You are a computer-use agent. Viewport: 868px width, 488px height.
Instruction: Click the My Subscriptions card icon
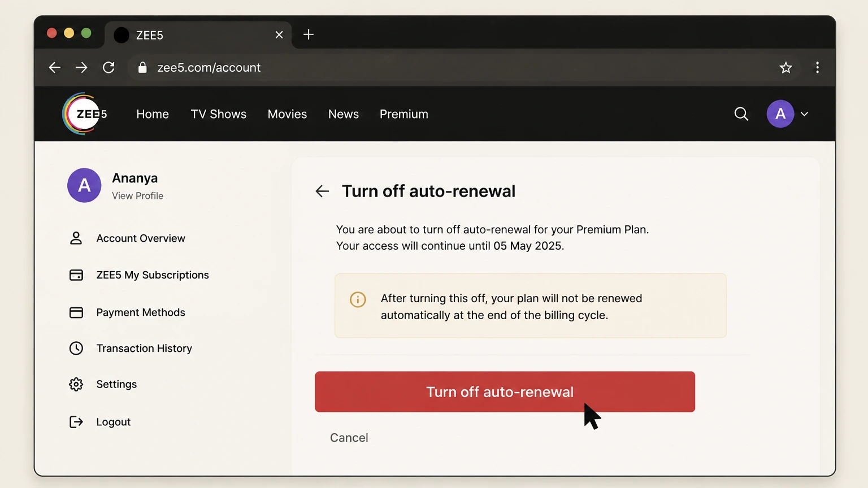coord(76,275)
